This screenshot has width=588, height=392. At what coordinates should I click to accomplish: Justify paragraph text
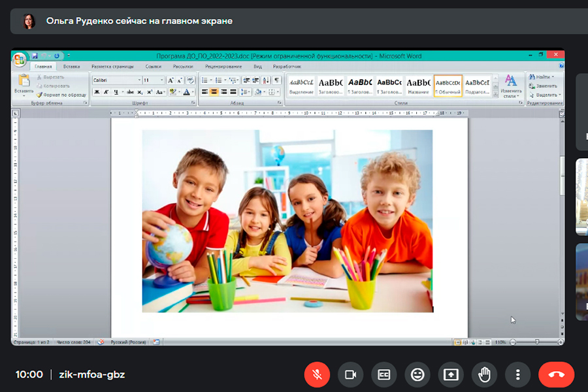click(x=233, y=92)
